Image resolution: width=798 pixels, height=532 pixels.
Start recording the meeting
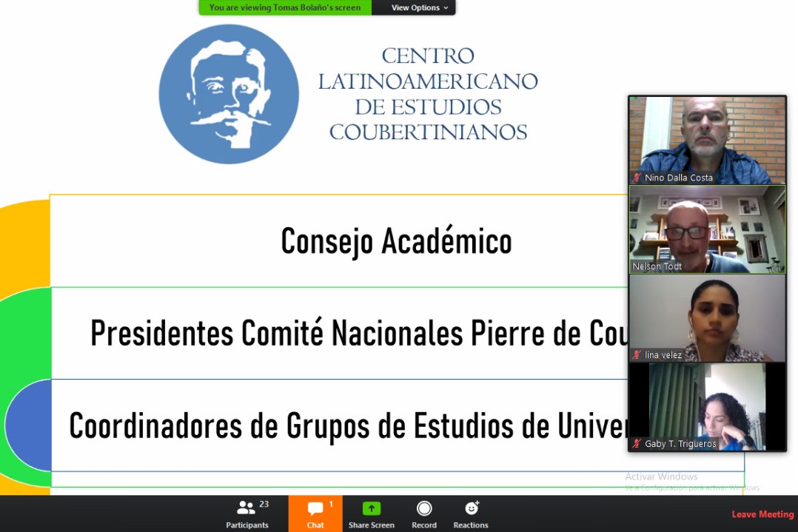(x=424, y=514)
